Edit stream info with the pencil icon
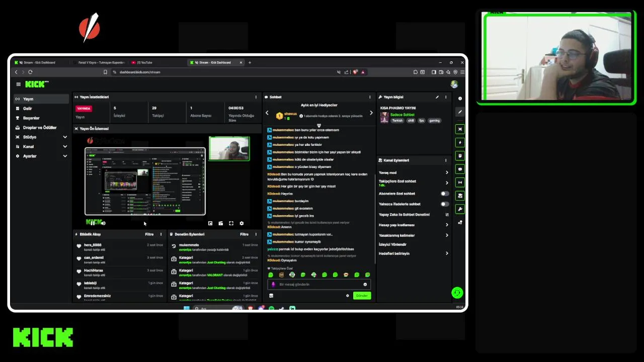The image size is (644, 362). 437,97
